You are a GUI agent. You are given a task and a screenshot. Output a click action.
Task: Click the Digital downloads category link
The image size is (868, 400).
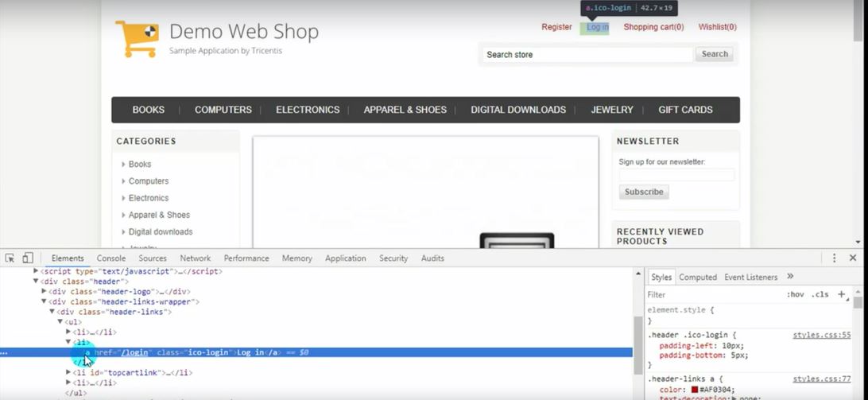tap(161, 231)
